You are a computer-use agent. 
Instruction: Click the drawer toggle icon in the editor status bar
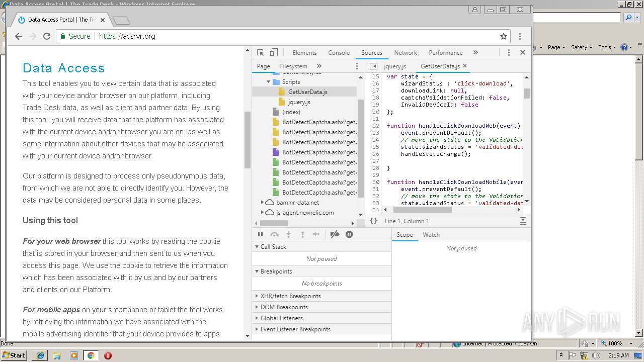[x=523, y=221]
